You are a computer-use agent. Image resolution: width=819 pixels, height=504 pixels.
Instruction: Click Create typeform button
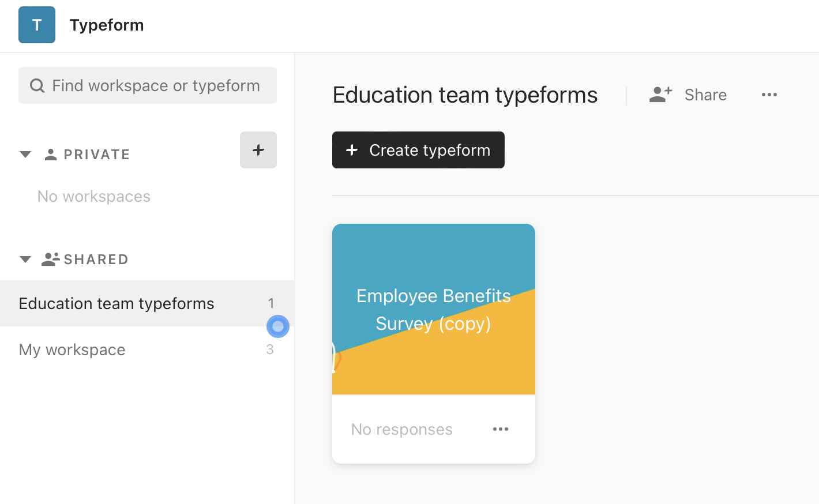click(418, 150)
